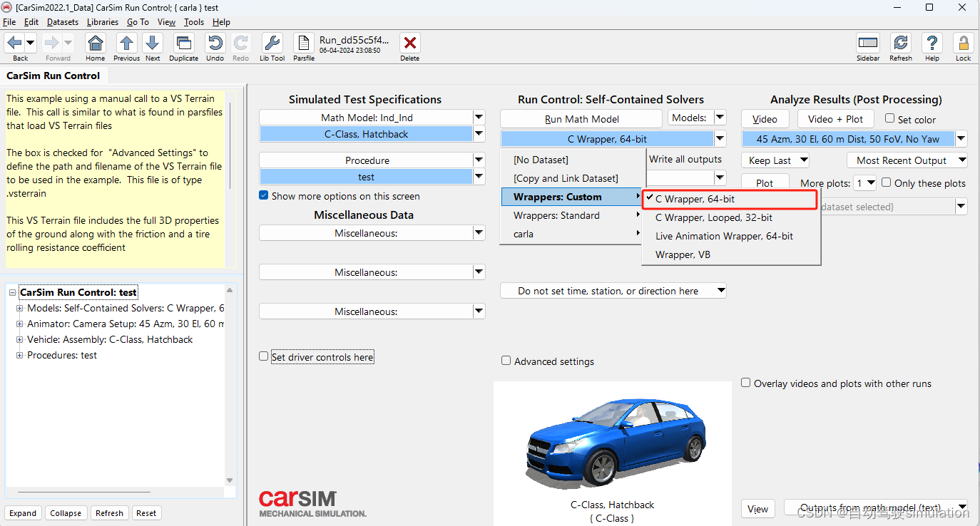Viewport: 980px width, 526px height.
Task: Collapse the CarSim Run Control: test root node
Action: pyautogui.click(x=12, y=293)
